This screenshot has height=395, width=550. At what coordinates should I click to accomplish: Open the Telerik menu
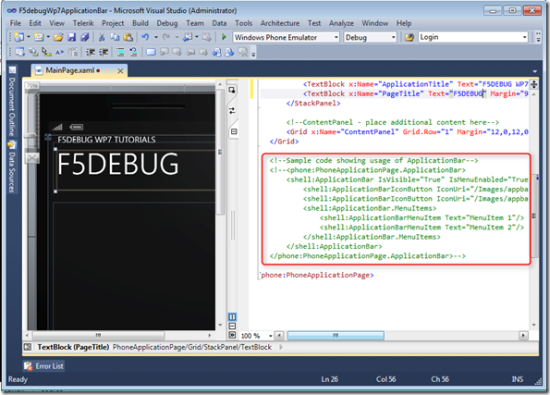coord(83,23)
